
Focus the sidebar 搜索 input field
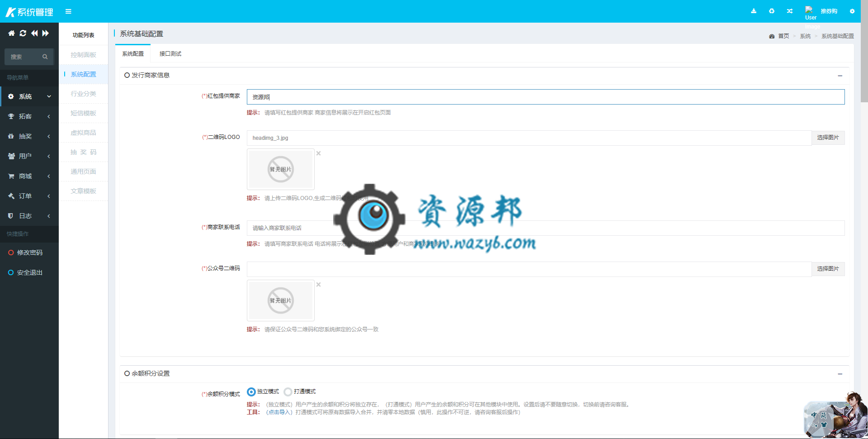24,57
